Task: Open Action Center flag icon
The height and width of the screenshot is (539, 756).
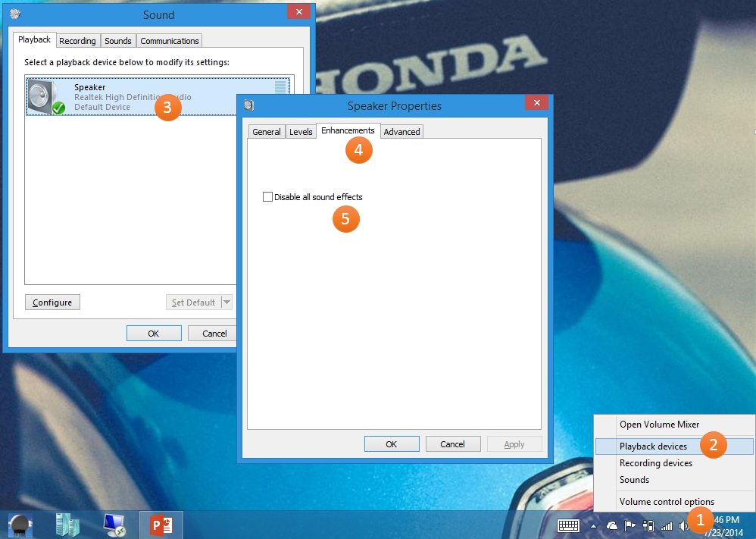Action: point(629,525)
